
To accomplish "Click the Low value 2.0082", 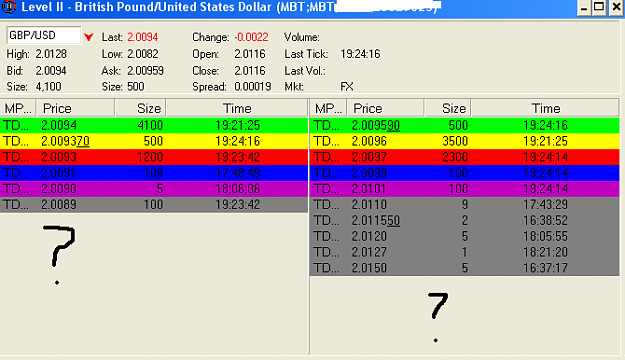I will [x=143, y=54].
